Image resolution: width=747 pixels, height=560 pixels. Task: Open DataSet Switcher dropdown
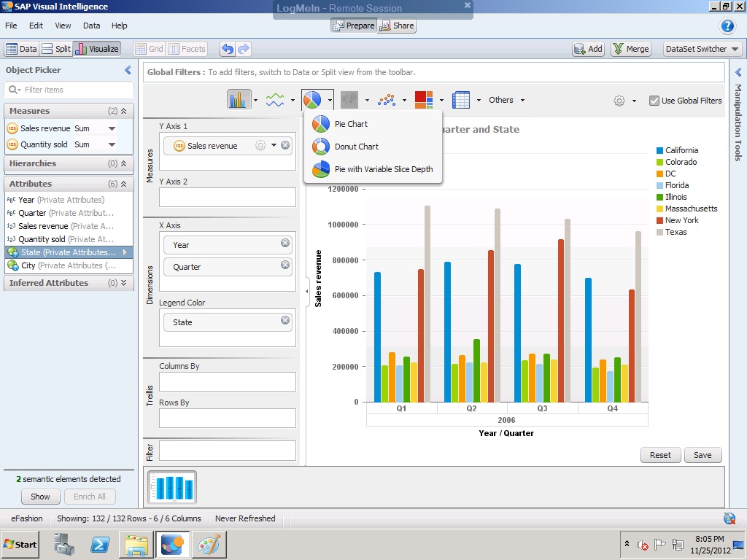(x=703, y=49)
